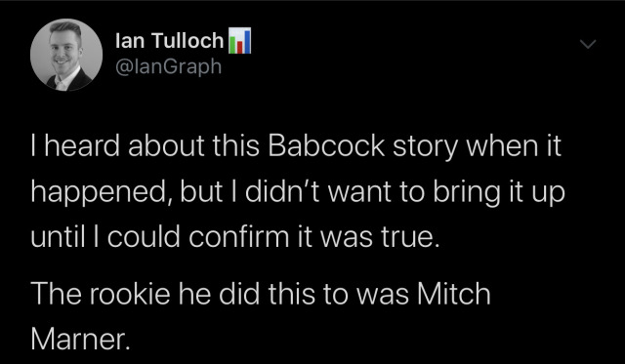Open Ian Tulloch's profile picture
The image size is (625, 364).
coord(66,55)
